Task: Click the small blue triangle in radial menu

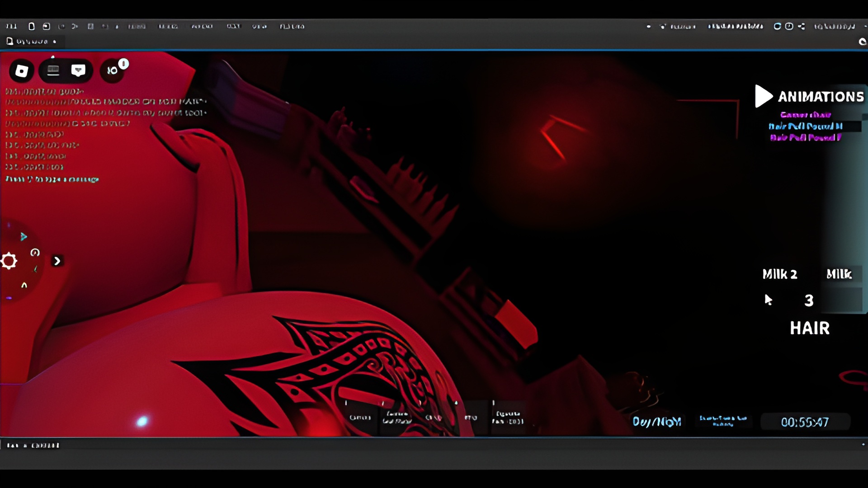Action: coord(24,236)
